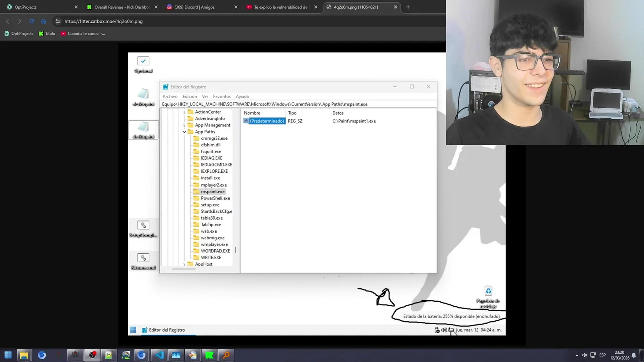Open OBS Studio from the taskbar
This screenshot has height=362, width=644.
92,355
